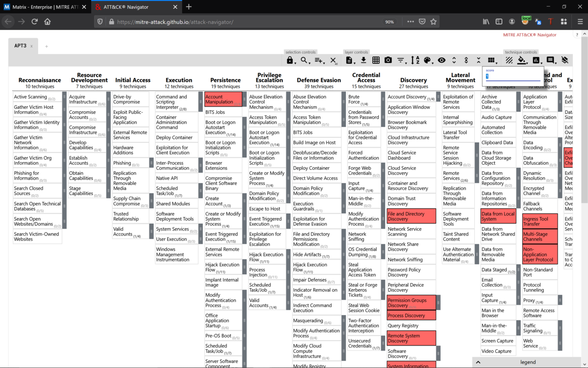588x368 pixels.
Task: Click the Reconnaissance tactic header
Action: coord(40,80)
